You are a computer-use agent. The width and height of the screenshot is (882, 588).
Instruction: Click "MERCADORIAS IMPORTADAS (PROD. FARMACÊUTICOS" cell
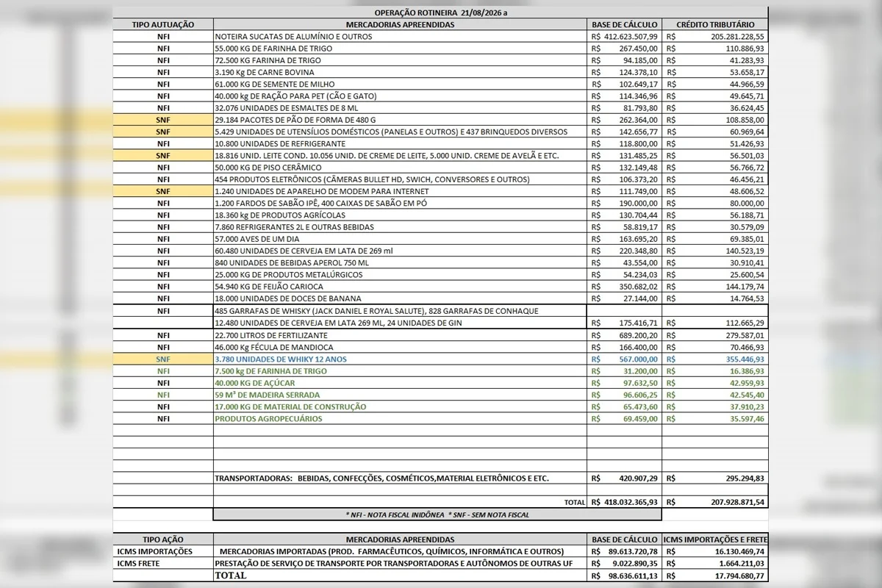coord(401,551)
